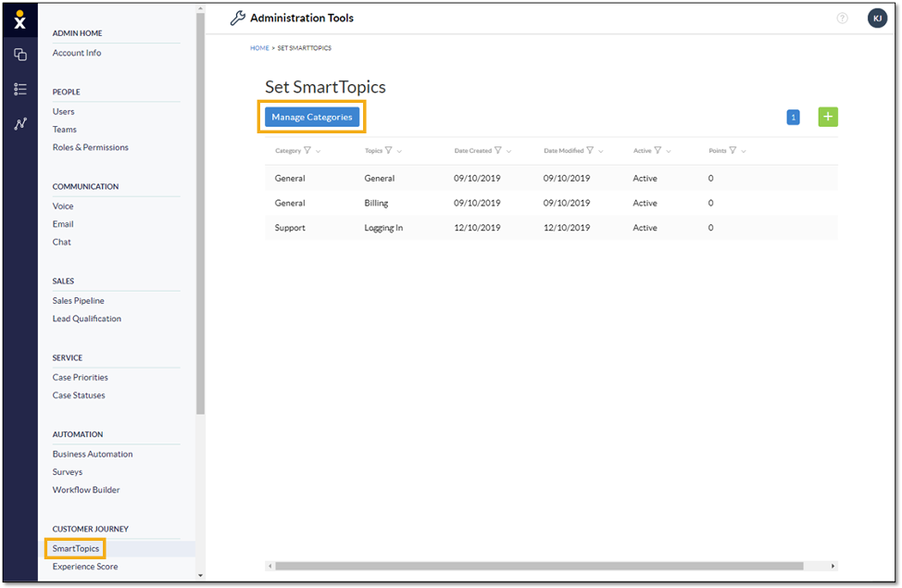Expand the Date Modified column chevron dropdown
The width and height of the screenshot is (902, 588).
pyautogui.click(x=600, y=151)
